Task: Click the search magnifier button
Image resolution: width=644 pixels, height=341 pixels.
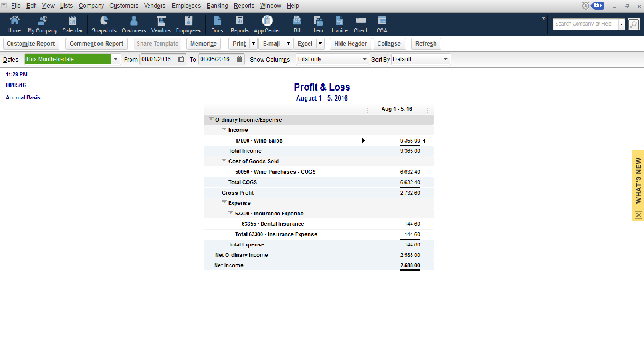Action: click(633, 24)
